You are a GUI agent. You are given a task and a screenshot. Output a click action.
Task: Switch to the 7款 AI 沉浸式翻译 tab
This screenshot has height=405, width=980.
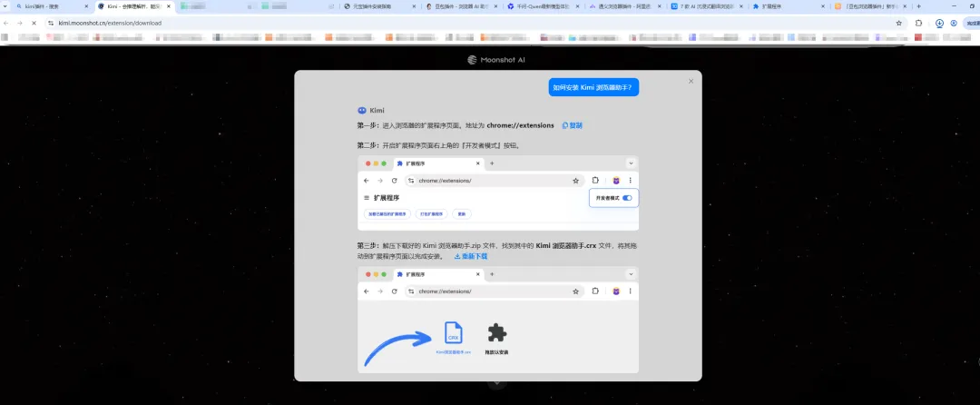tap(708, 6)
